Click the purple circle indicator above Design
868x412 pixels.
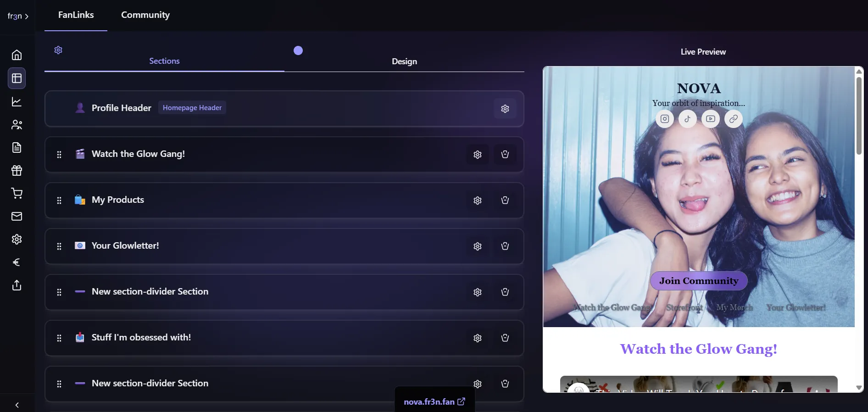(298, 50)
